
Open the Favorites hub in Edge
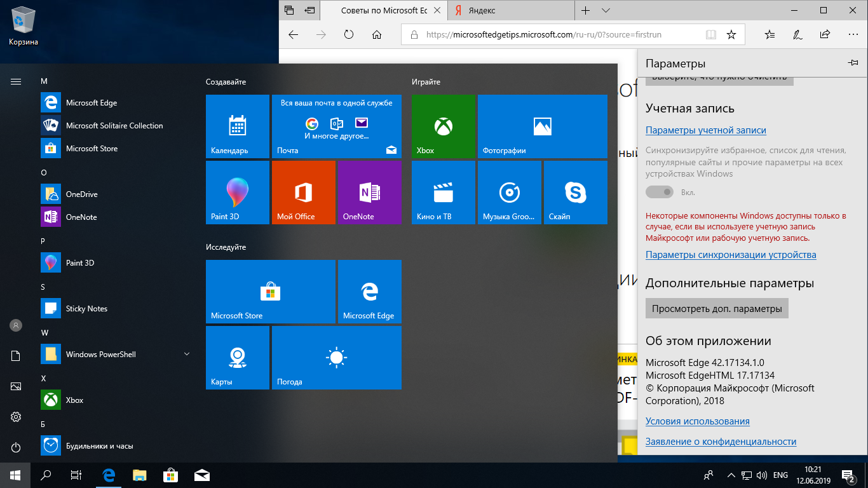[x=770, y=35]
